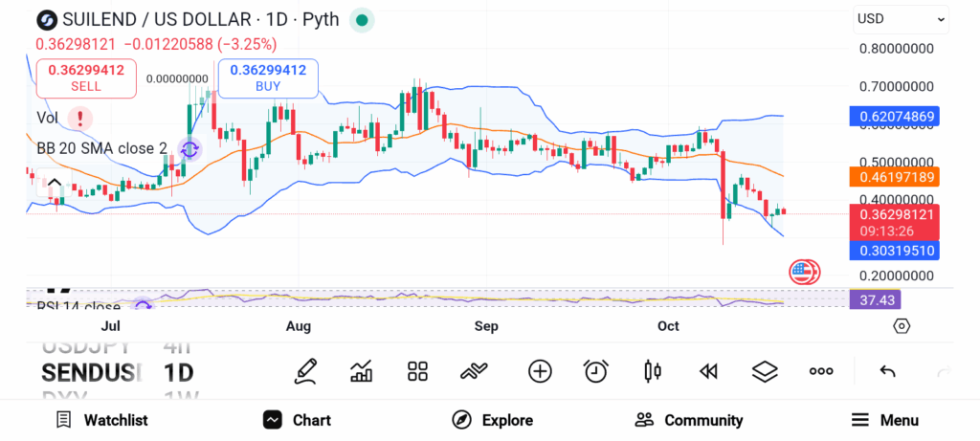The width and height of the screenshot is (980, 441).
Task: Select the drawing pencil tool
Action: tap(305, 371)
